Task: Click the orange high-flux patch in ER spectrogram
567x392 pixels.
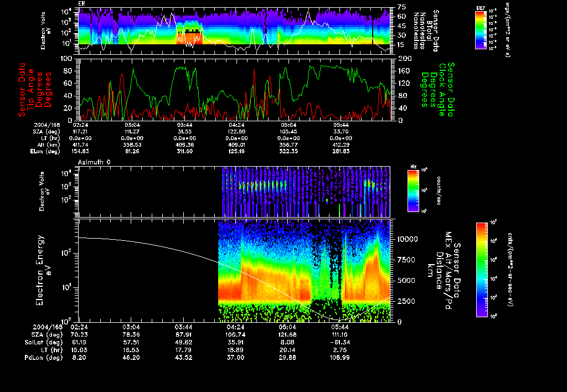Action: [189, 38]
